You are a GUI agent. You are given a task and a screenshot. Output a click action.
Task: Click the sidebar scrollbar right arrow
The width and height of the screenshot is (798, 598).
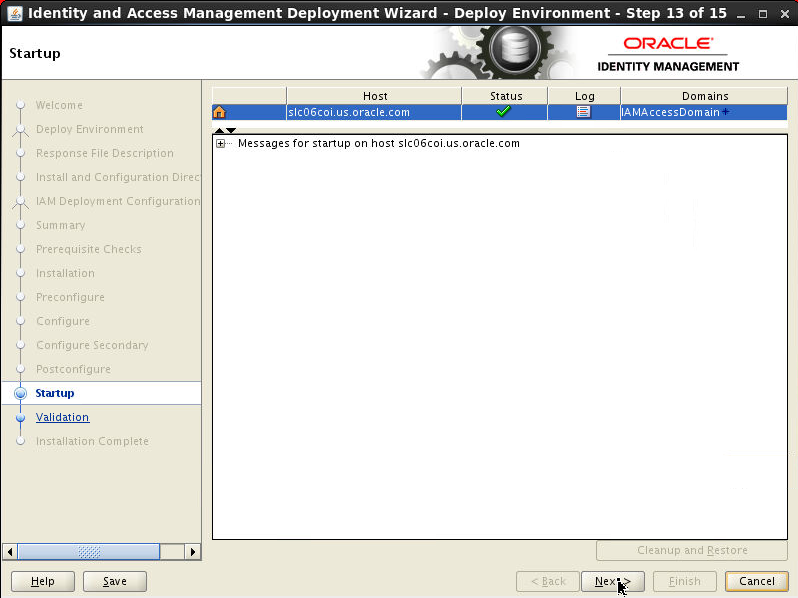[x=192, y=552]
